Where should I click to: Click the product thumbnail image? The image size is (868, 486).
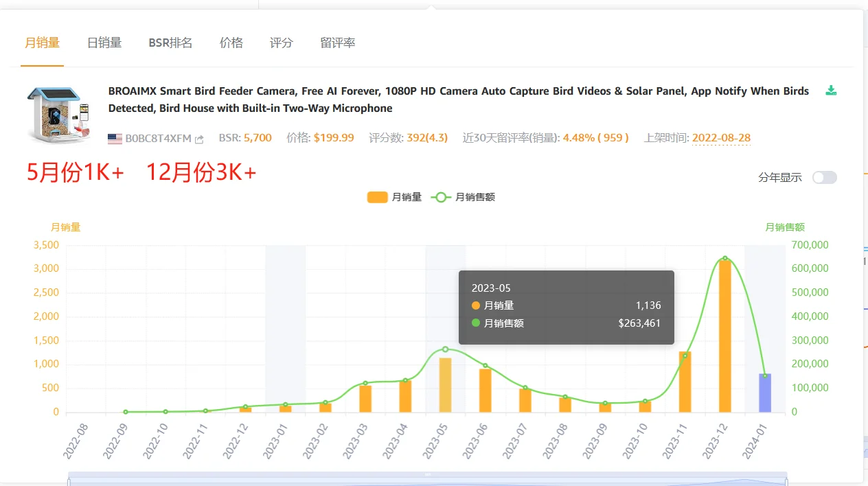coord(58,114)
